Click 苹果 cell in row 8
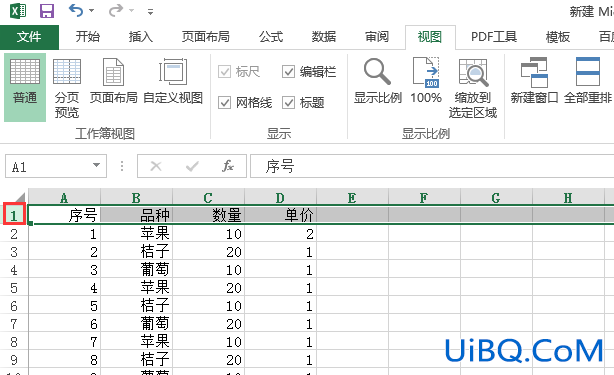 point(136,342)
